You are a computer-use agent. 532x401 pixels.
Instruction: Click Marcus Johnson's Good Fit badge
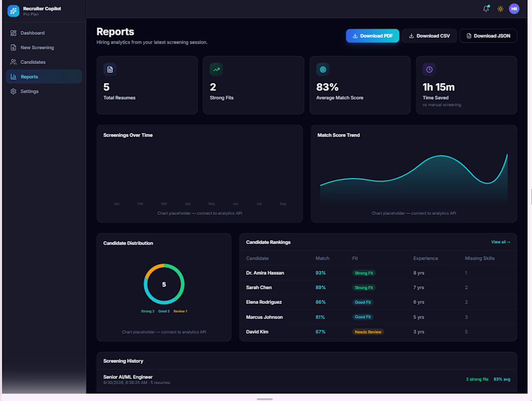[363, 317]
